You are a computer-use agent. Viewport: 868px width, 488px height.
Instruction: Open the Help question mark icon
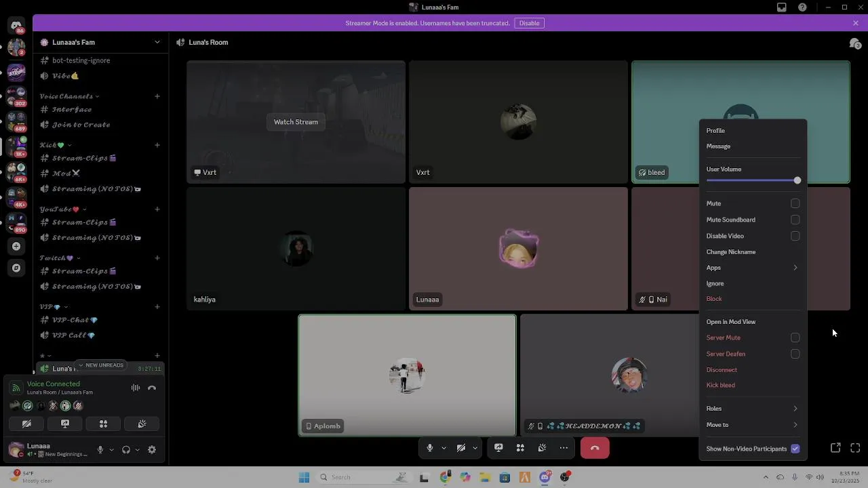(x=803, y=7)
